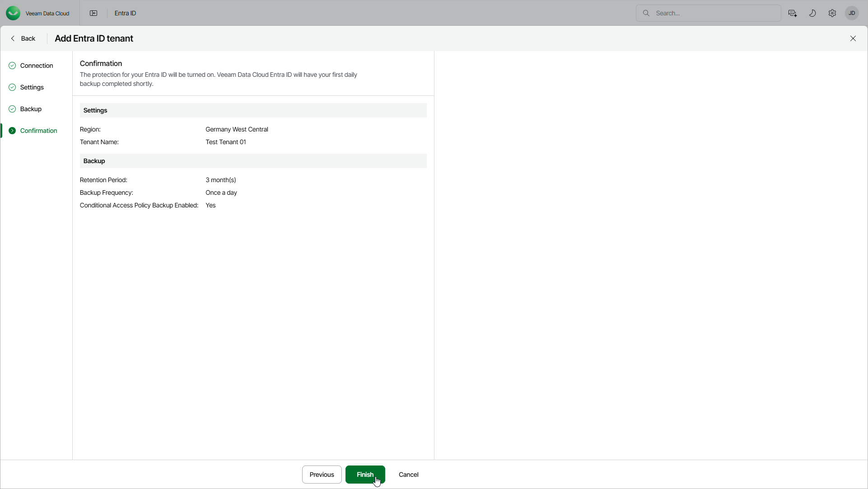Open the Entra ID breadcrumb
Image resolution: width=868 pixels, height=489 pixels.
[x=125, y=13]
